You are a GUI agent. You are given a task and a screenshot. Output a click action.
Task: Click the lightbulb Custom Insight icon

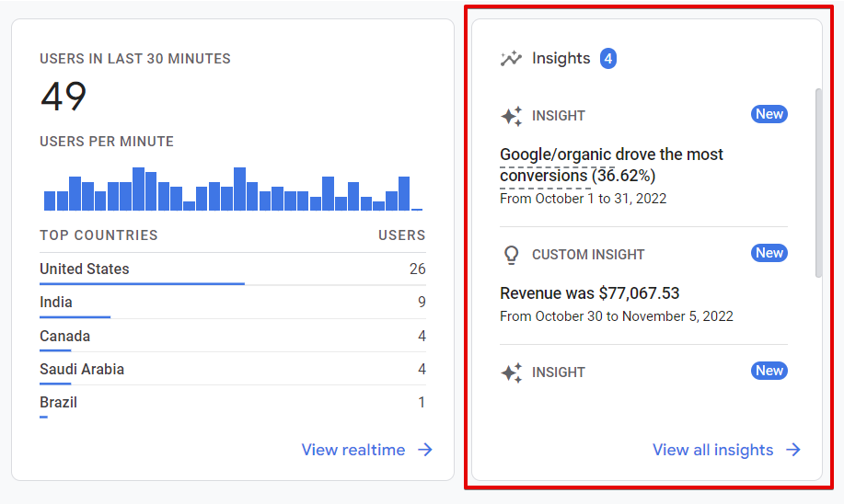tap(511, 255)
